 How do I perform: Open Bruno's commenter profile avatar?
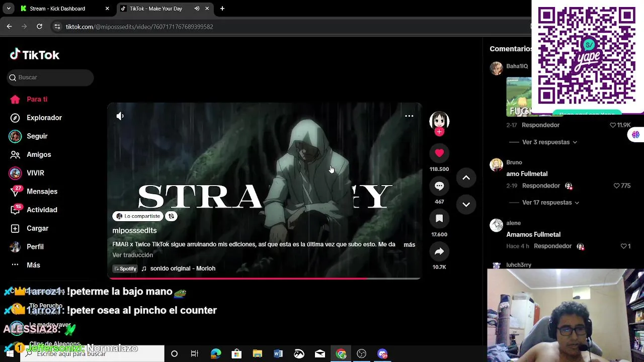tap(496, 164)
